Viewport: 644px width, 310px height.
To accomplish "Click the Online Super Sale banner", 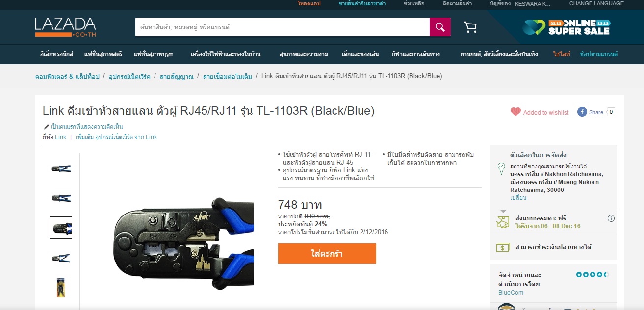I will click(x=567, y=27).
